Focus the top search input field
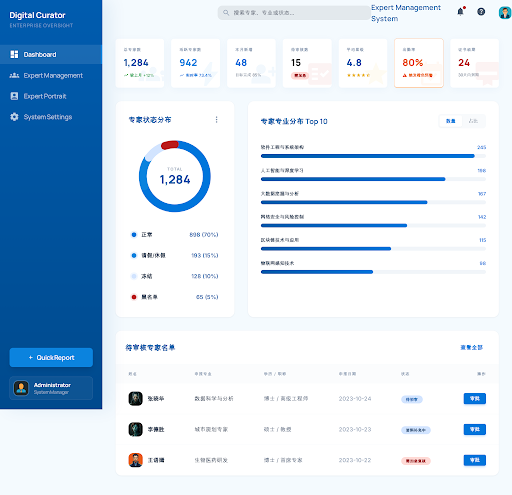The height and width of the screenshot is (495, 512). click(x=294, y=13)
